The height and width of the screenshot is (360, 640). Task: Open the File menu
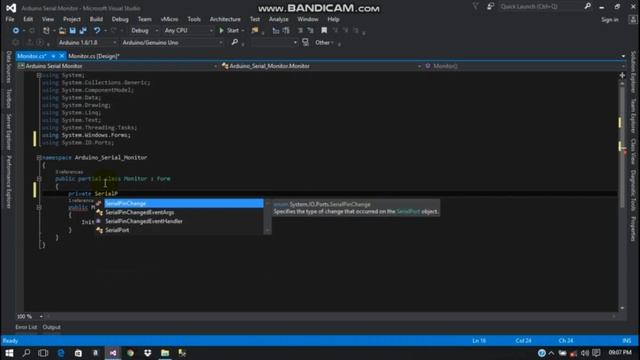(10, 19)
